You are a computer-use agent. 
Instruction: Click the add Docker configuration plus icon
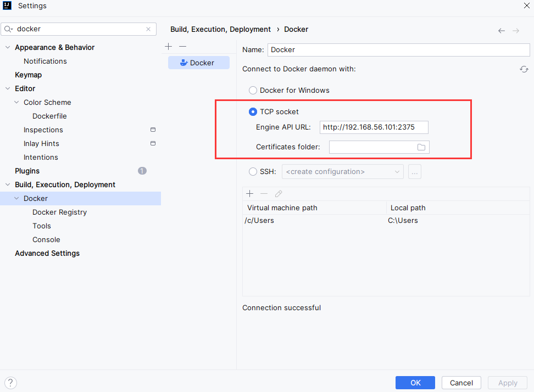[x=169, y=47]
